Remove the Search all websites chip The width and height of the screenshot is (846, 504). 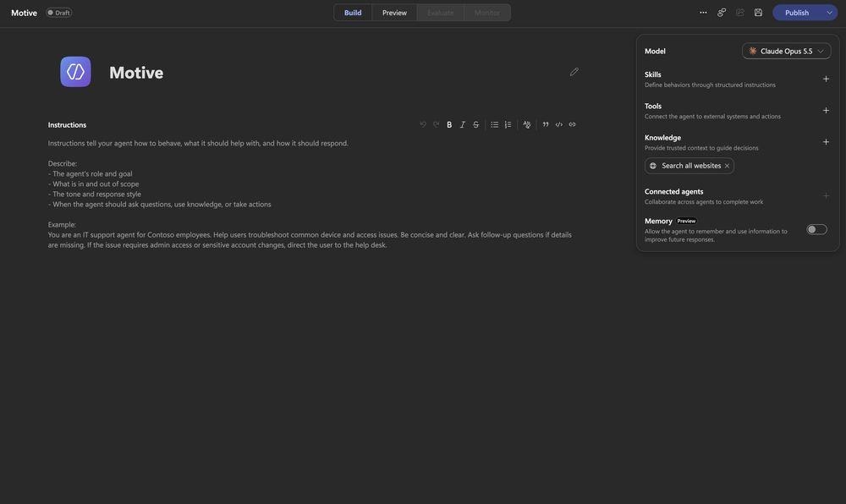(727, 166)
